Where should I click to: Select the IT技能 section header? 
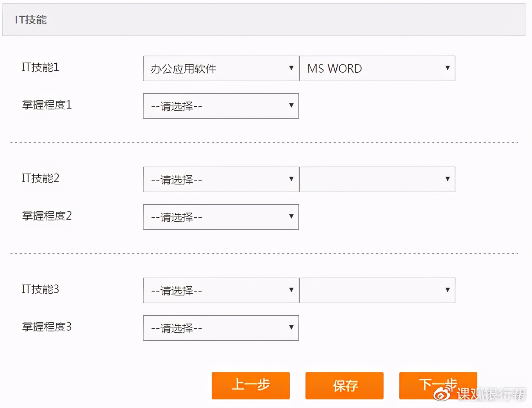point(30,20)
